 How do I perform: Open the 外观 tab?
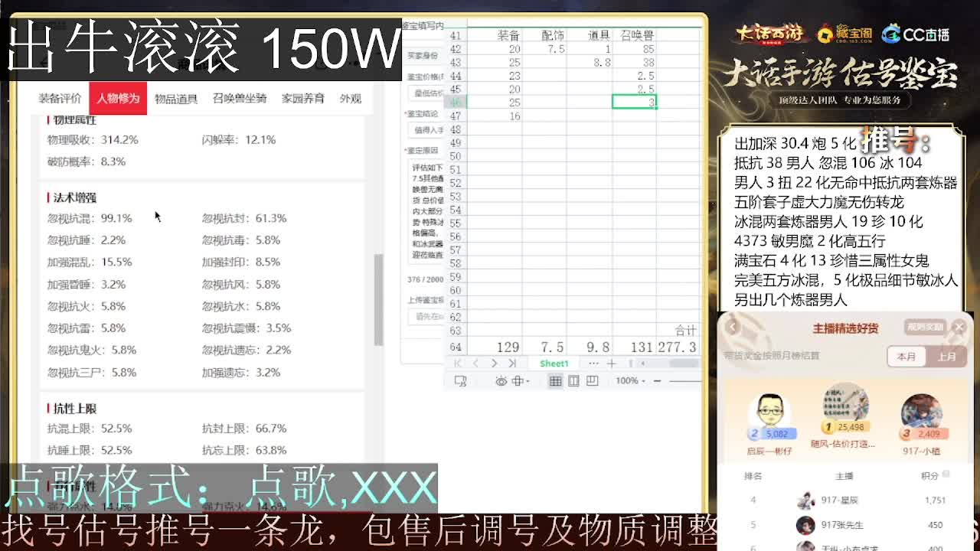click(350, 99)
